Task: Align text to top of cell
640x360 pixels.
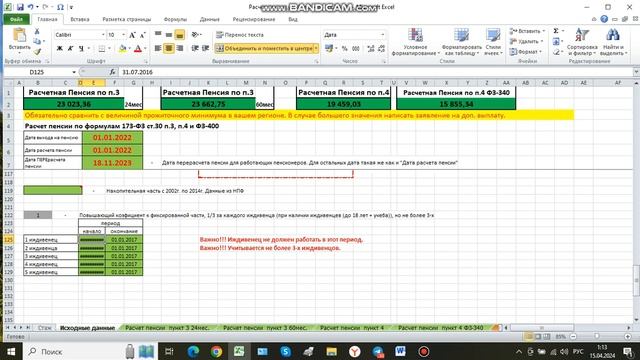Action: coord(158,35)
